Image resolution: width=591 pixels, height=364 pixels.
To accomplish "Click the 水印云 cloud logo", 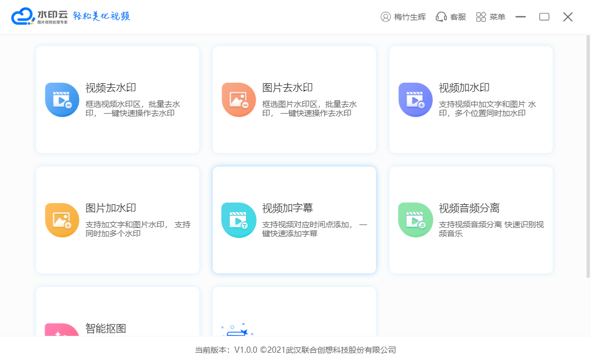I will pos(23,16).
